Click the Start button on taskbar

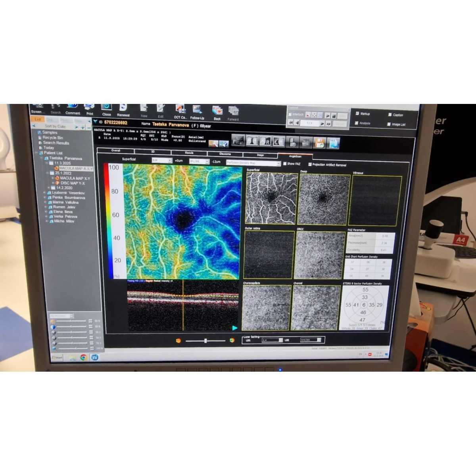[x=58, y=357]
